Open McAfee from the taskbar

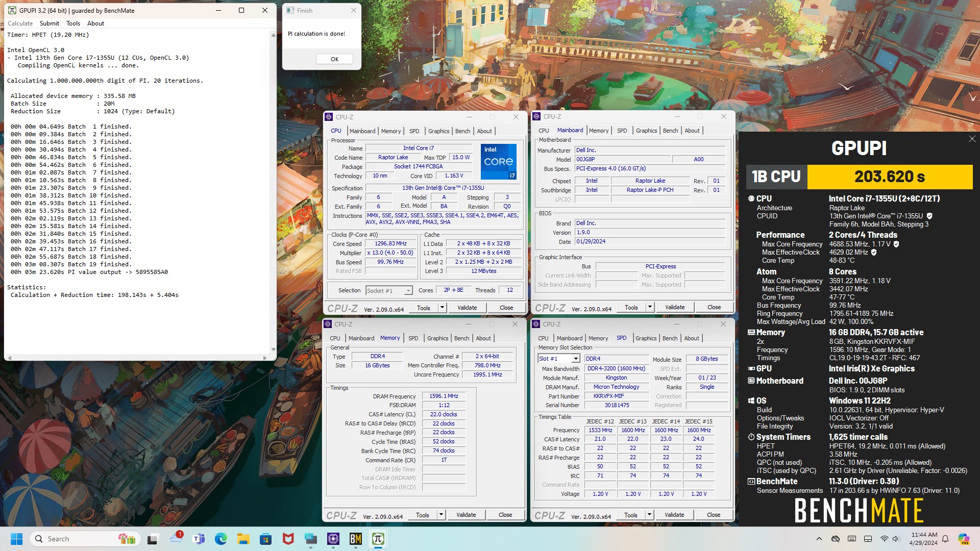click(288, 539)
